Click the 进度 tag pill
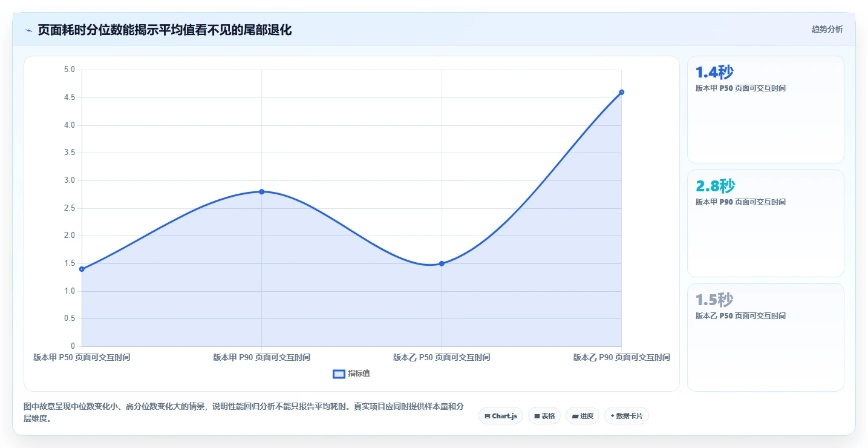 (582, 416)
